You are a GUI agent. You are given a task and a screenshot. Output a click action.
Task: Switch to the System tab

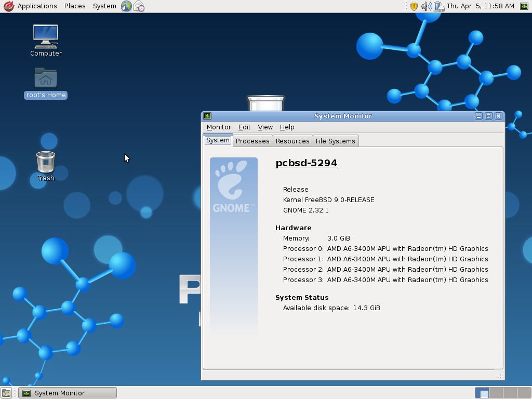tap(218, 140)
